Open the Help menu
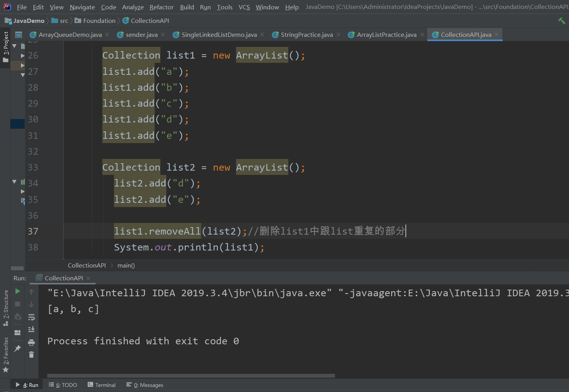The image size is (569, 392). 292,7
